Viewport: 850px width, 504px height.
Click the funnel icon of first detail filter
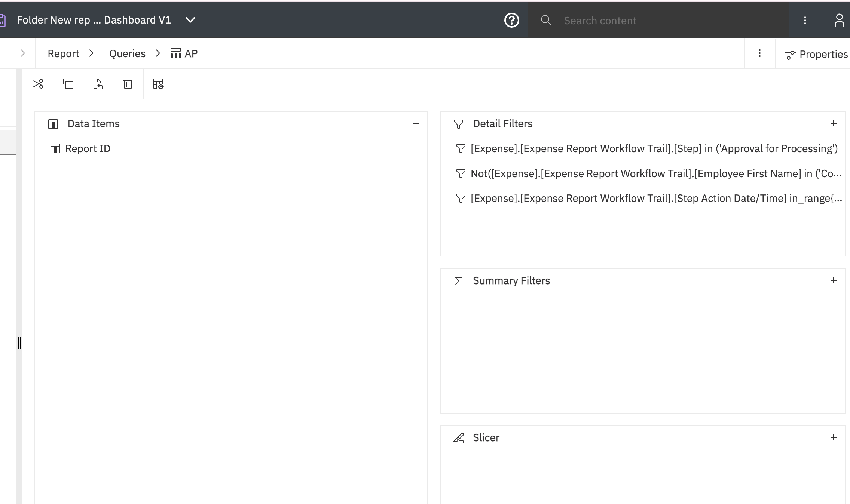[x=461, y=149]
